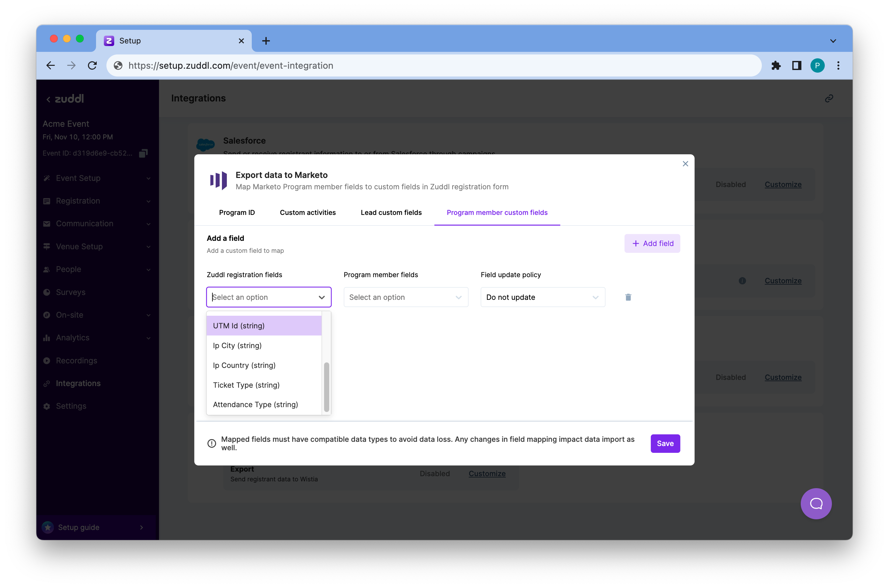This screenshot has height=588, width=889.
Task: Switch to the Custom activities tab
Action: coord(308,212)
